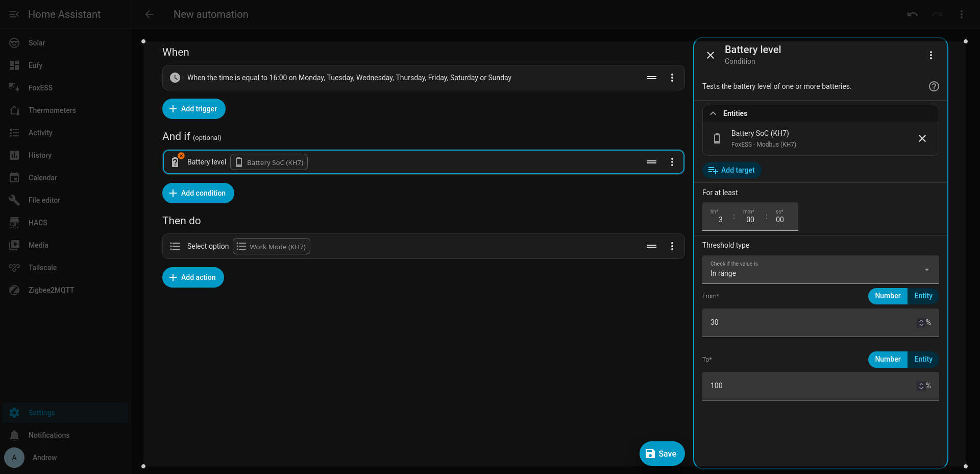Screen dimensions: 980x474
Task: Click the undo icon in header
Action: [x=913, y=14]
